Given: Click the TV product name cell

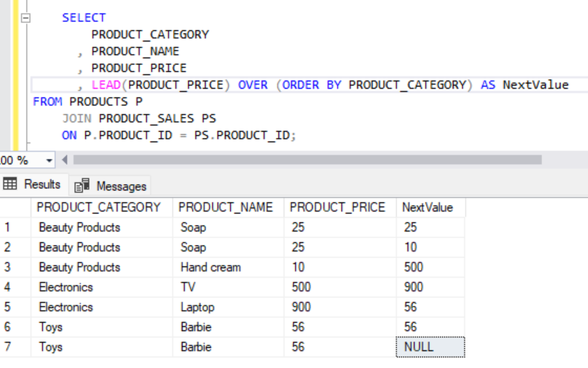Looking at the screenshot, I should point(188,288).
